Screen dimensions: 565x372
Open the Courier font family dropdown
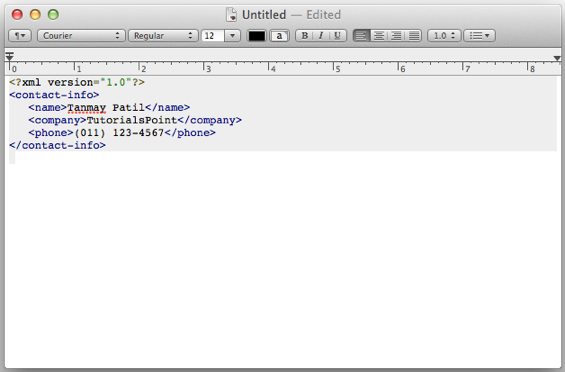coord(81,36)
